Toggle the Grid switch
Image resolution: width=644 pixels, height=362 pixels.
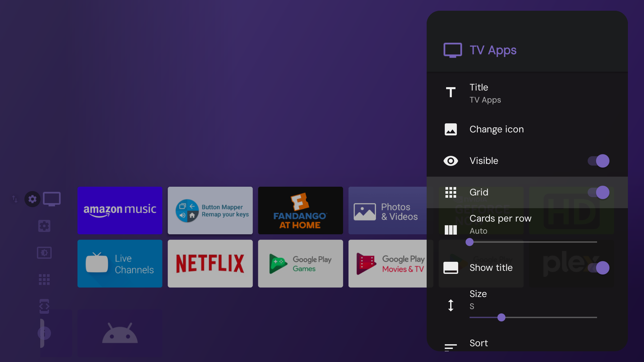(598, 192)
